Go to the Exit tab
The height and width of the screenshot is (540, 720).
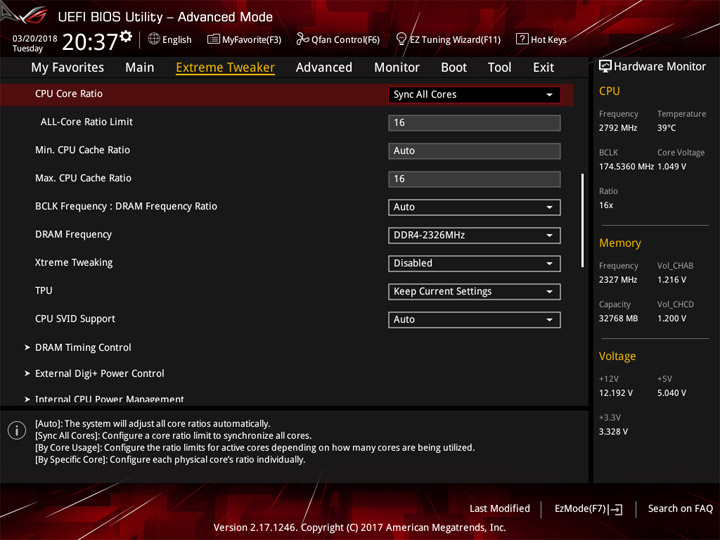click(544, 68)
